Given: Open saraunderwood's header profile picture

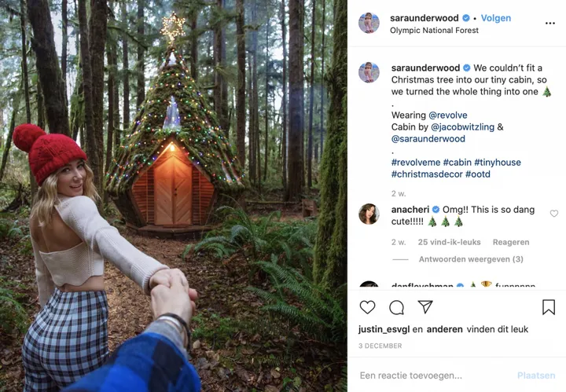Looking at the screenshot, I should point(369,23).
